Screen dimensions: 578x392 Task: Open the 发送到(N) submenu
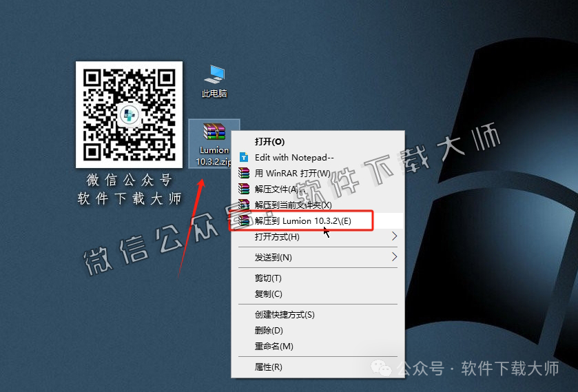(x=318, y=258)
